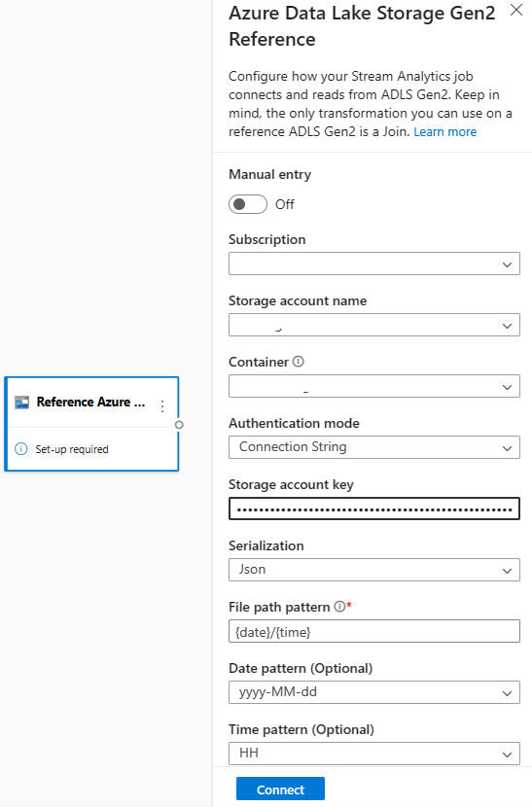Click the Set-up required status text
Image resolution: width=532 pixels, height=807 pixels.
[x=72, y=449]
